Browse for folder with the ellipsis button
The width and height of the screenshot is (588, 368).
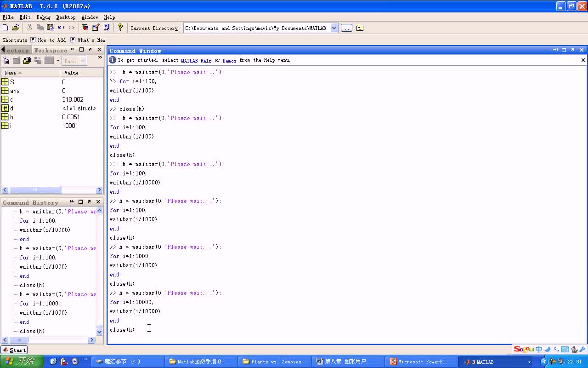[346, 28]
